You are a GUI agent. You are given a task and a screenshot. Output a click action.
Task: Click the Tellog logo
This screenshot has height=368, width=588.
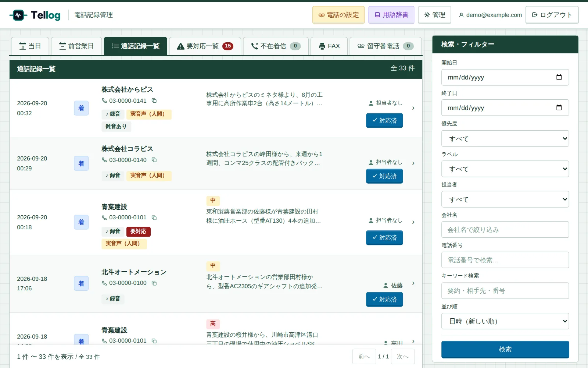pos(35,15)
